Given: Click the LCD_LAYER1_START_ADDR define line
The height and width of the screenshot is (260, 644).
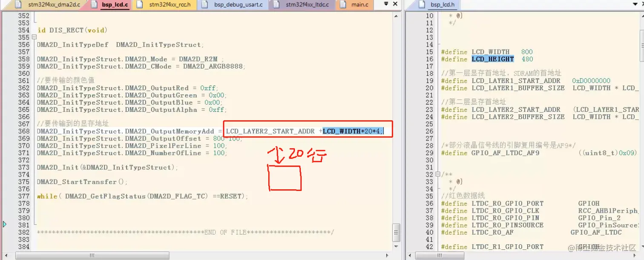Looking at the screenshot, I should [x=526, y=81].
